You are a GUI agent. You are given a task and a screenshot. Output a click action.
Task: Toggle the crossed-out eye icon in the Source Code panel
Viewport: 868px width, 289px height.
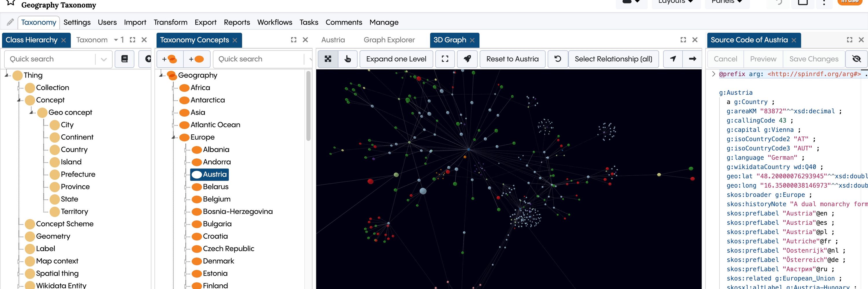click(856, 59)
